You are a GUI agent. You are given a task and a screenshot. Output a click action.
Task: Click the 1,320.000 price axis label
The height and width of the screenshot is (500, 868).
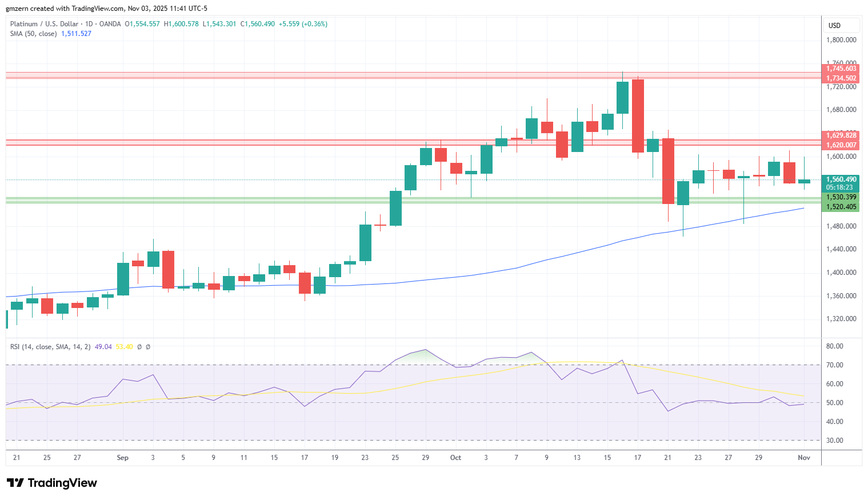coord(841,319)
